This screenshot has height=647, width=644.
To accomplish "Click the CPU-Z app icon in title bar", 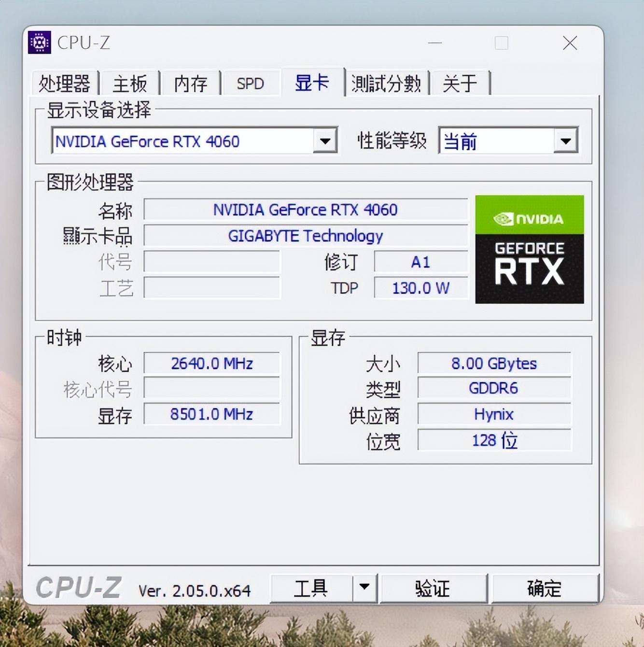I will coord(40,42).
